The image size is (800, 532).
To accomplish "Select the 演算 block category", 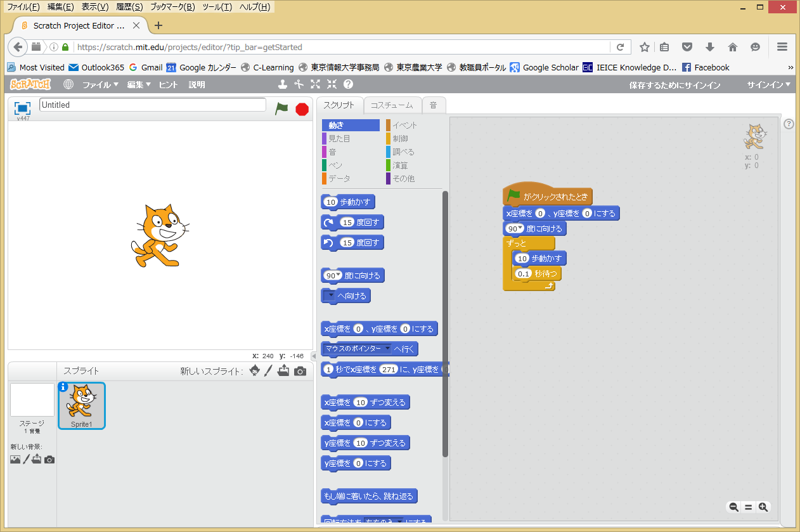I will (415, 165).
